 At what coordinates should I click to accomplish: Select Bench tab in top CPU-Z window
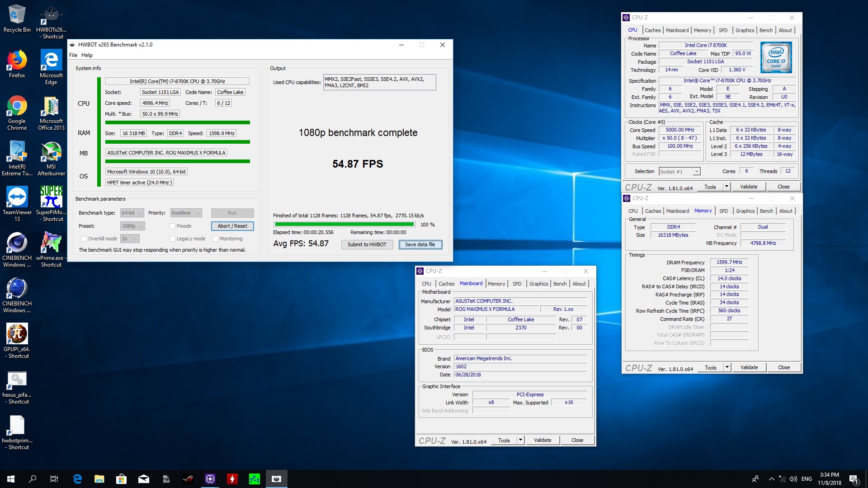(x=766, y=30)
